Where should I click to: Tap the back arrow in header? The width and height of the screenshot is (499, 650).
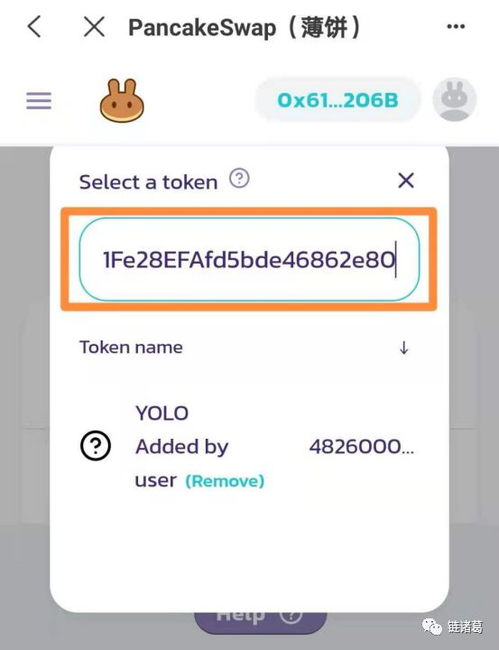coord(34,27)
